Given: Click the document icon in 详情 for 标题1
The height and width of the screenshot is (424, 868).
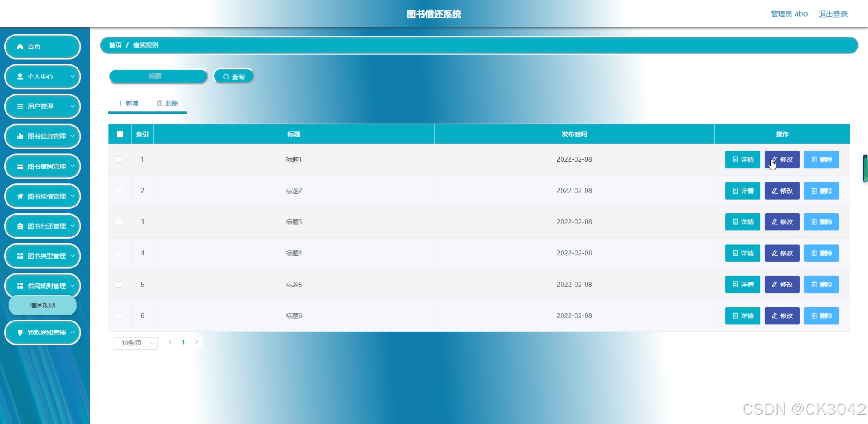Looking at the screenshot, I should 736,159.
